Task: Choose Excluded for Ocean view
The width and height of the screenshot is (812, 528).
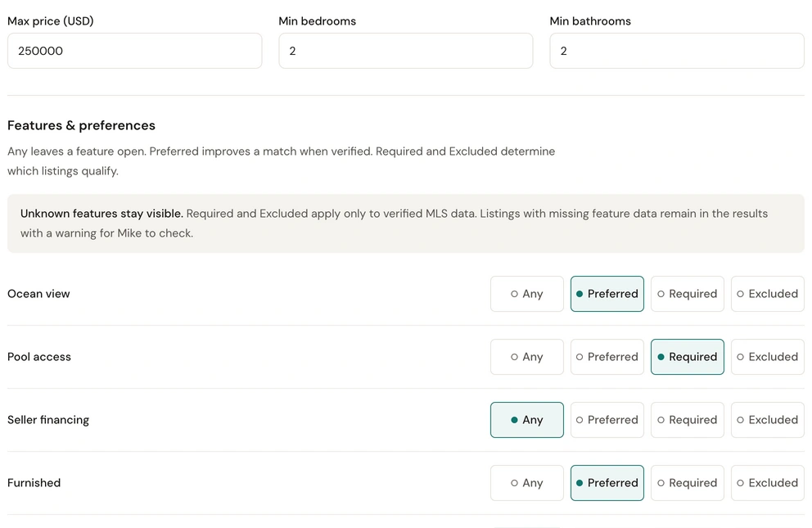Action: (768, 294)
